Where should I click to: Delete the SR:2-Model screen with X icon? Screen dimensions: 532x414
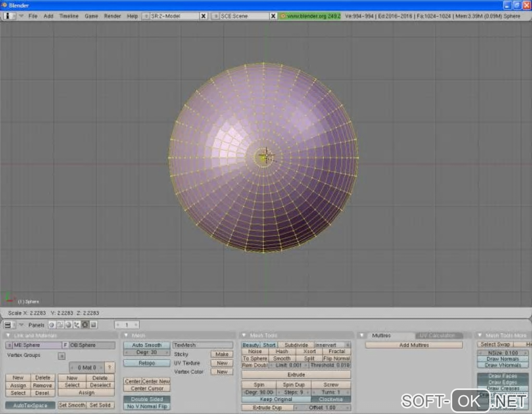pos(203,16)
